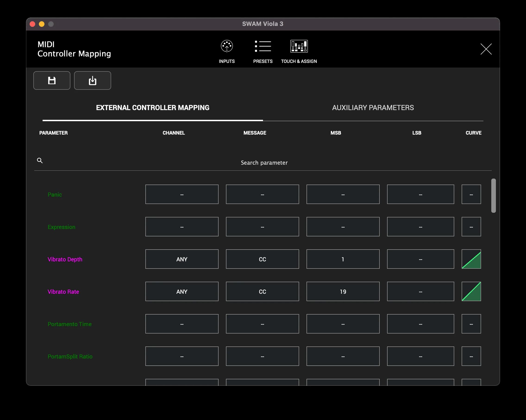This screenshot has height=420, width=526.
Task: Click the save mapping floppy icon
Action: 52,80
